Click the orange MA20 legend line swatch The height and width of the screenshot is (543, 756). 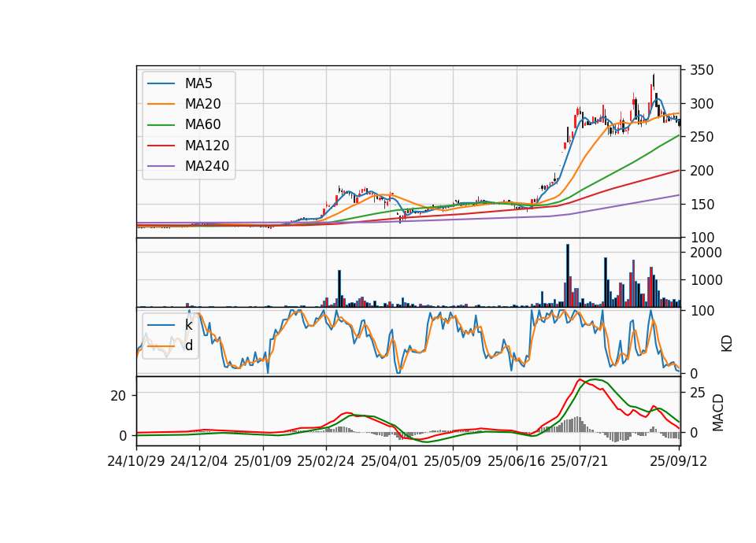[161, 104]
